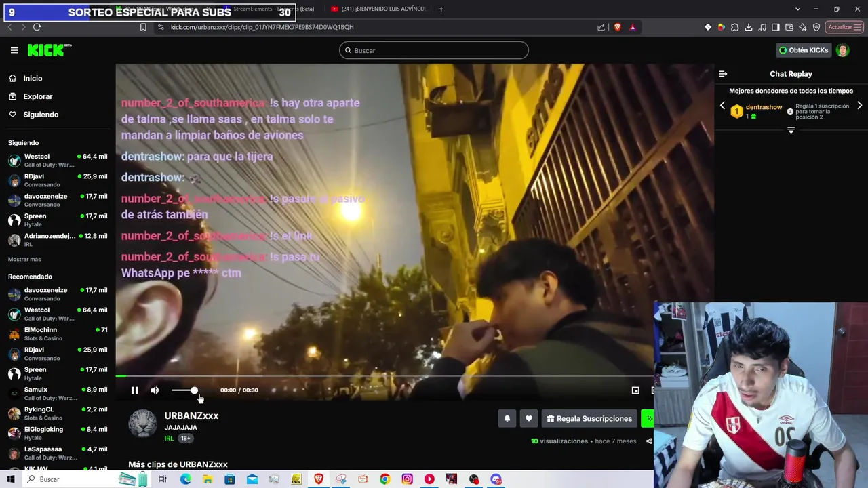Toggle theater mode icon in player
The height and width of the screenshot is (488, 868).
pos(635,390)
